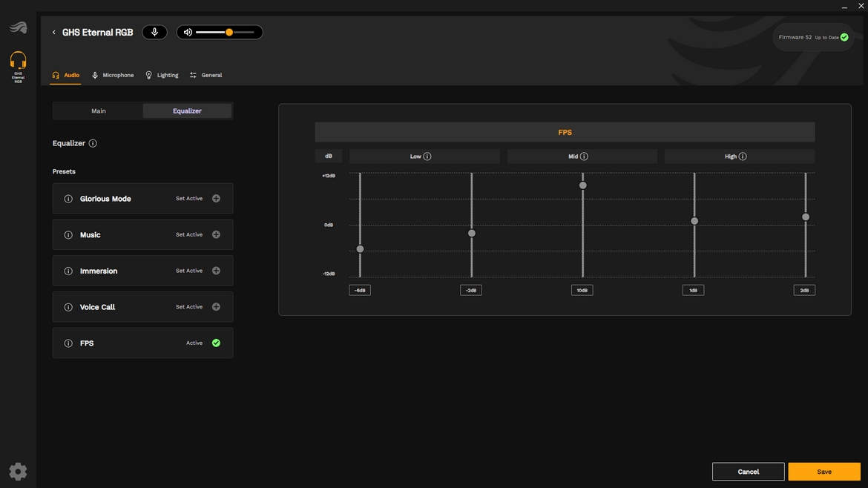Click the Presets heading text
Screen dimensions: 868x488
[x=65, y=171]
